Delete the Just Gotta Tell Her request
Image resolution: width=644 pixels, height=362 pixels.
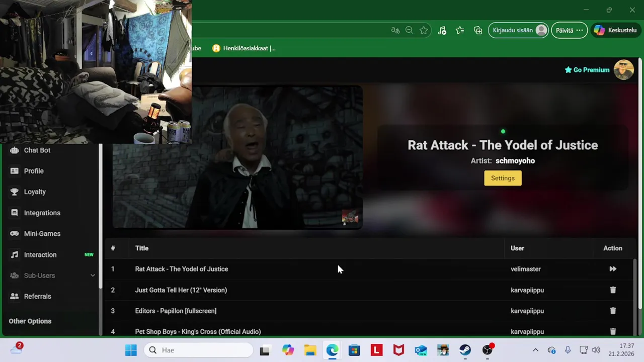click(613, 290)
